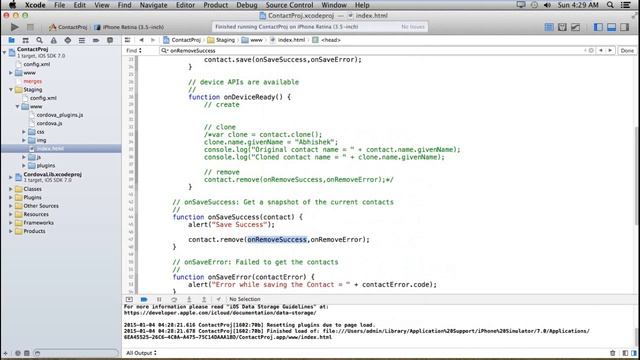Switch to the Version editor

pyautogui.click(x=576, y=27)
